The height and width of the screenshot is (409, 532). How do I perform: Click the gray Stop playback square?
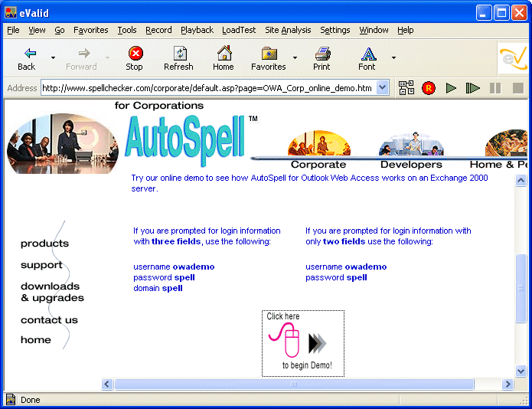point(517,88)
